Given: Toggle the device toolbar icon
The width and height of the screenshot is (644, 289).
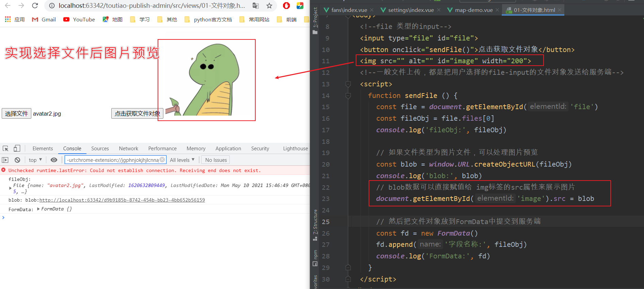Looking at the screenshot, I should click(x=17, y=148).
